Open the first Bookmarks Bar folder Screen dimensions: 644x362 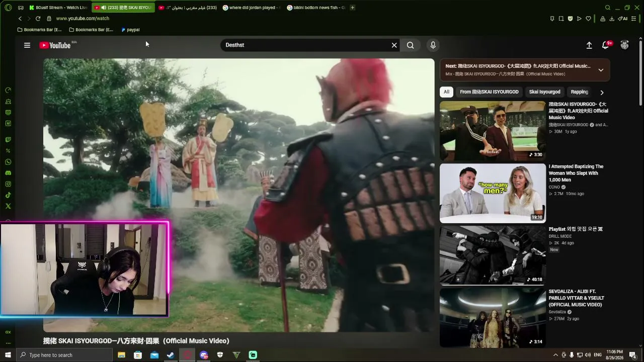[x=39, y=30]
